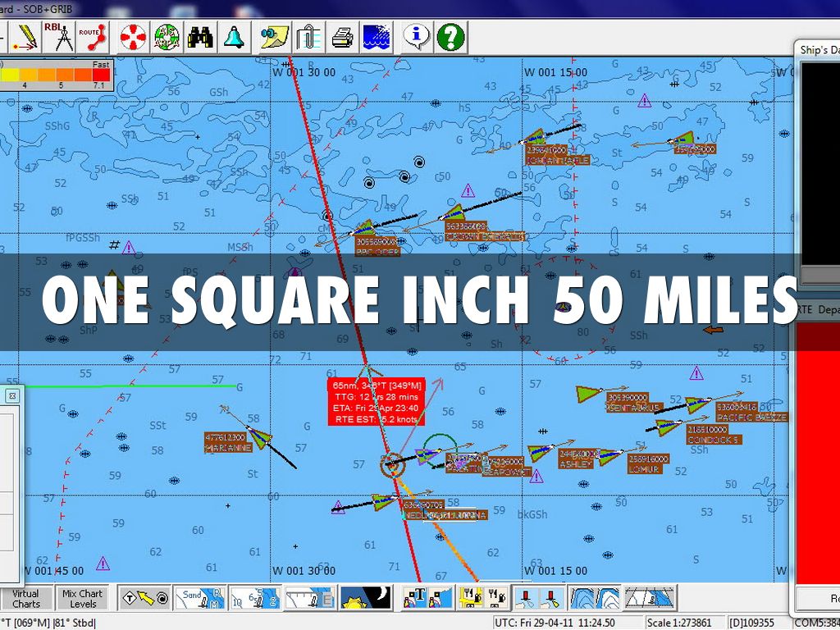Click the Mix Chart Levels button

point(82,598)
